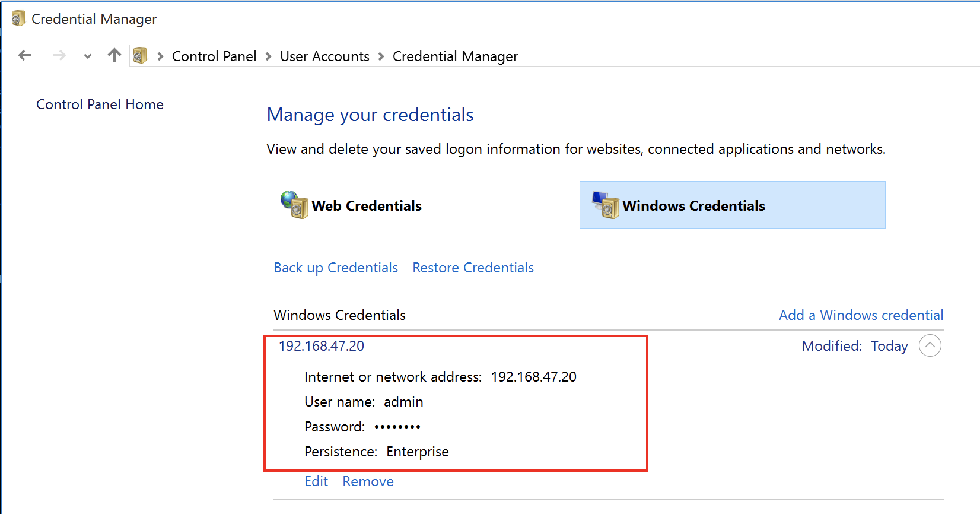The image size is (980, 514).
Task: Go to Control Panel Home
Action: [100, 104]
